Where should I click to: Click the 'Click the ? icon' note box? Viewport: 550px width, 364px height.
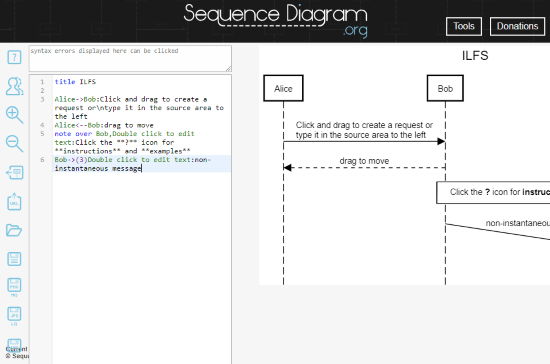pos(493,192)
